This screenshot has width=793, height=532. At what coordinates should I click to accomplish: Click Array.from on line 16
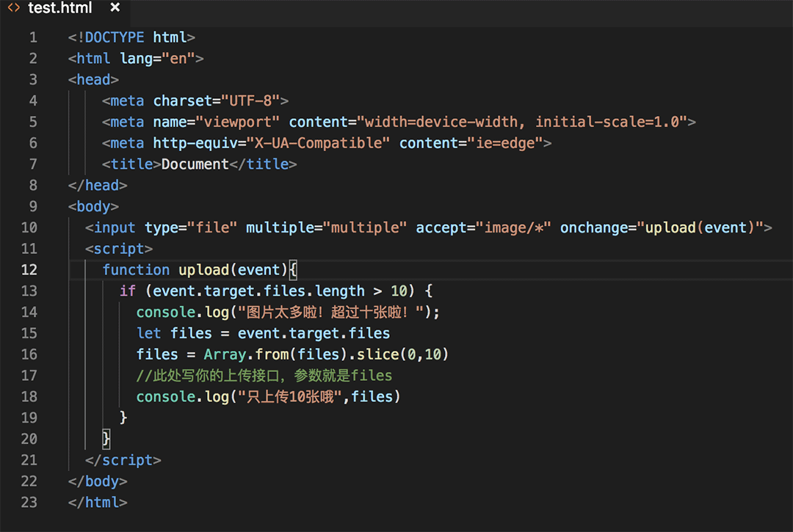coord(246,354)
